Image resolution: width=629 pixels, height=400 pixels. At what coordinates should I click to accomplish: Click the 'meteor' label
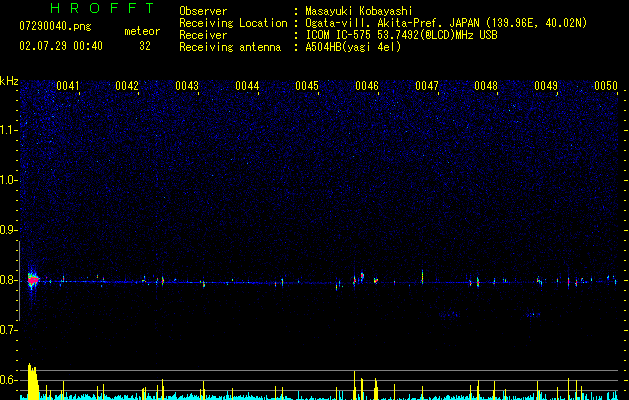[142, 31]
